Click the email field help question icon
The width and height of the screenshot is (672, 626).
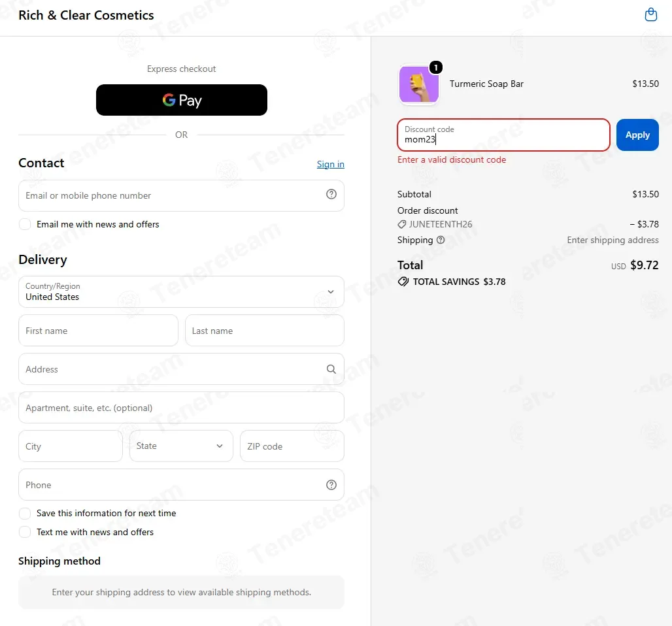(331, 195)
